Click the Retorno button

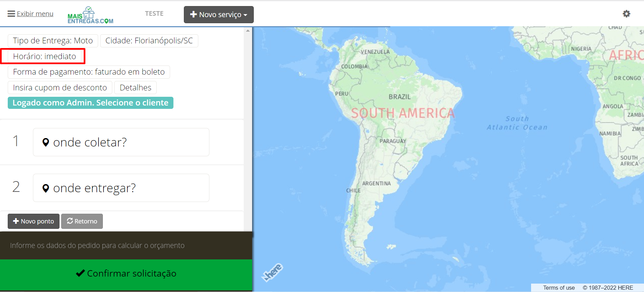(x=82, y=221)
